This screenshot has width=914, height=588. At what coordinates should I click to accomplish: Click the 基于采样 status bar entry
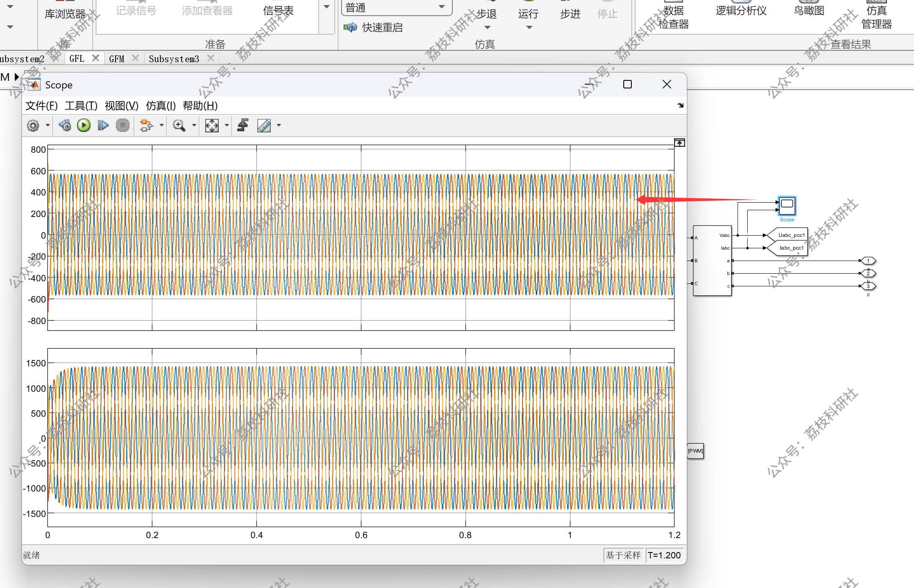point(624,555)
